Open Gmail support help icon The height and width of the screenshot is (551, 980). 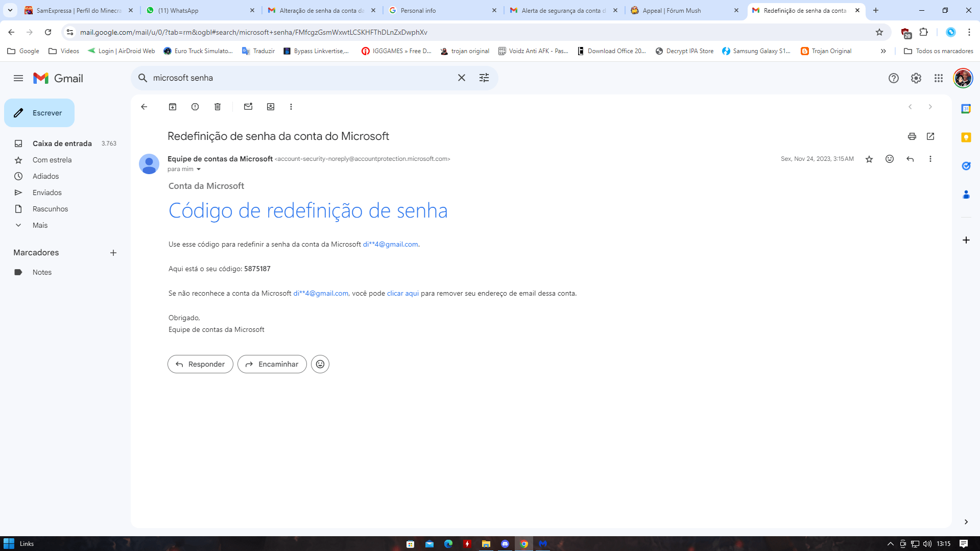pyautogui.click(x=894, y=78)
